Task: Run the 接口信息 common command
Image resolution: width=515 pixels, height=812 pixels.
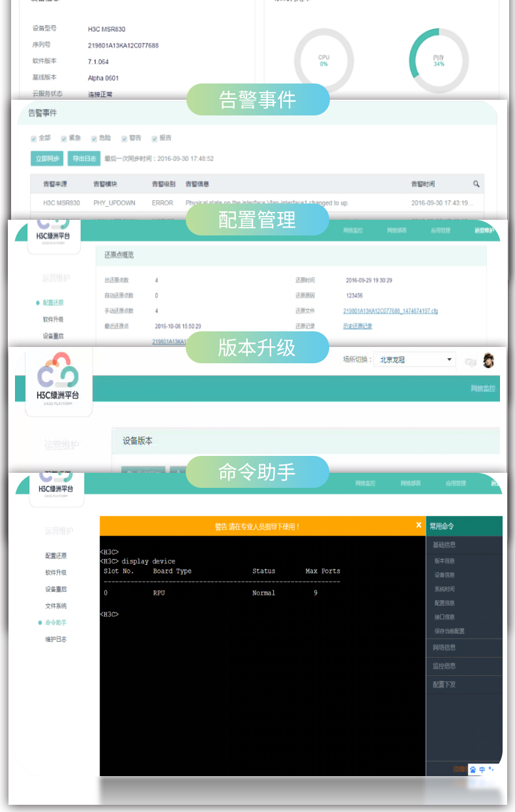Action: 445,617
